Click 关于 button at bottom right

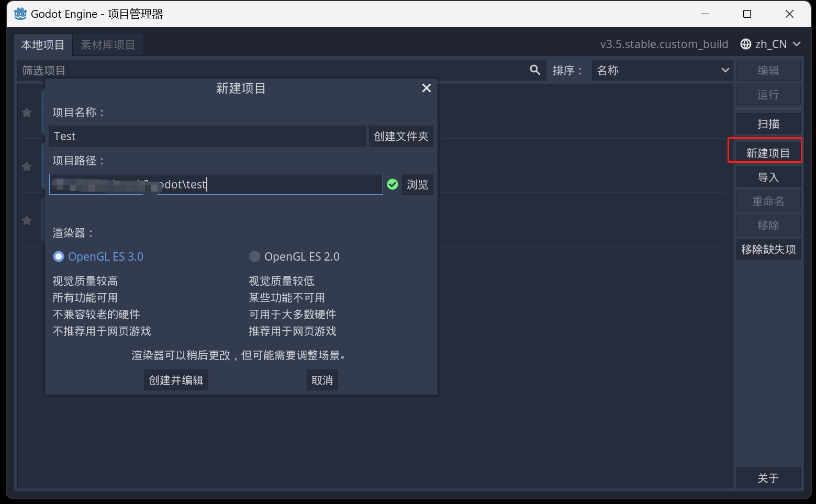click(768, 478)
